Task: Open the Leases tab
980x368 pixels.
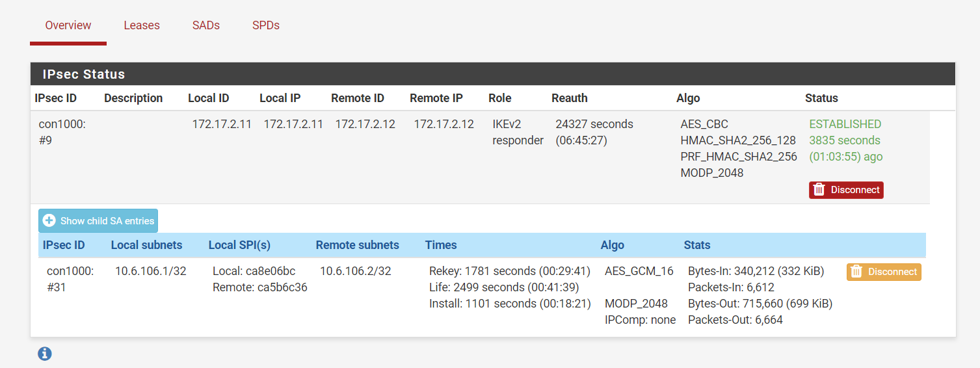Action: click(x=142, y=26)
